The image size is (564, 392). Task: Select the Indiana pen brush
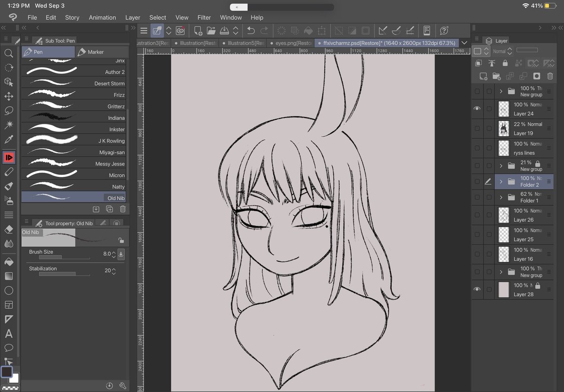pyautogui.click(x=74, y=118)
